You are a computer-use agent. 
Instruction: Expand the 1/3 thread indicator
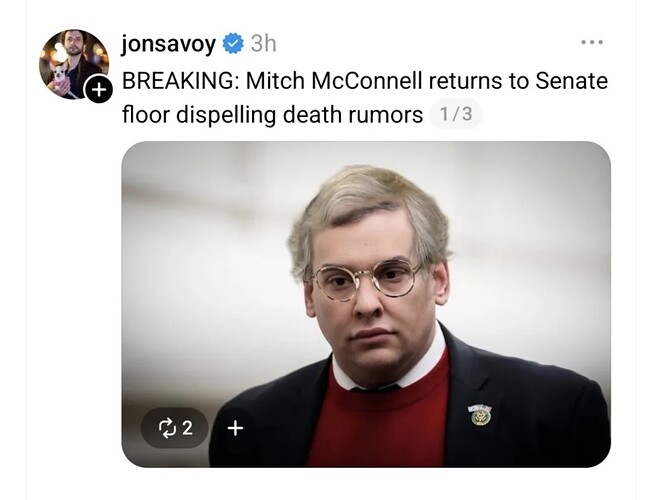pyautogui.click(x=456, y=114)
